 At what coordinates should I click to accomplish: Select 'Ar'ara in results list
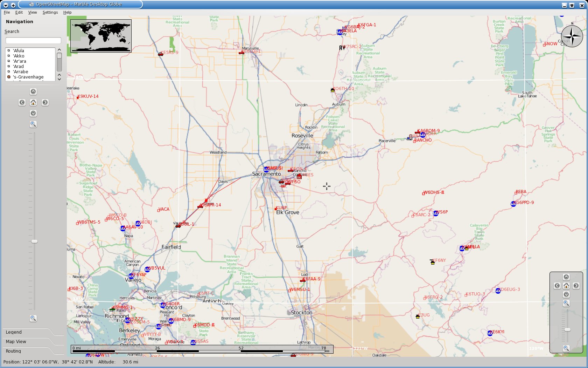[x=30, y=61]
